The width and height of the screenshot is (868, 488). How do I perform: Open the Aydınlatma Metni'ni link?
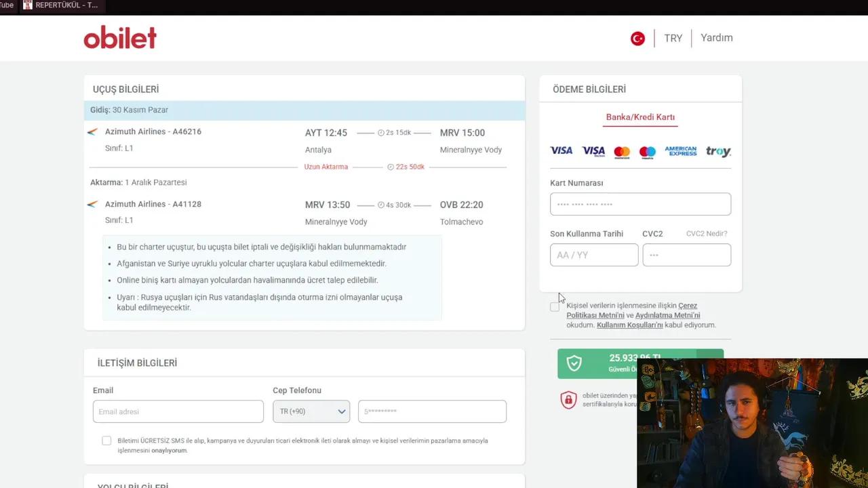668,315
